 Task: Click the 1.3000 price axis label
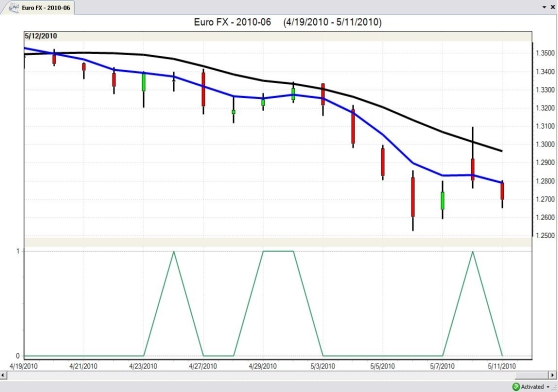(x=545, y=144)
